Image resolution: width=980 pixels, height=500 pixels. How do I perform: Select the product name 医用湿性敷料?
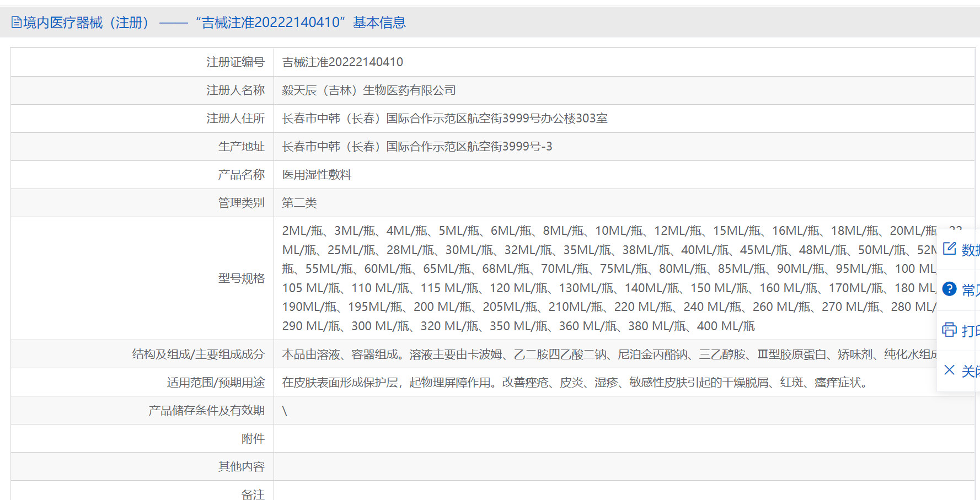pos(317,175)
